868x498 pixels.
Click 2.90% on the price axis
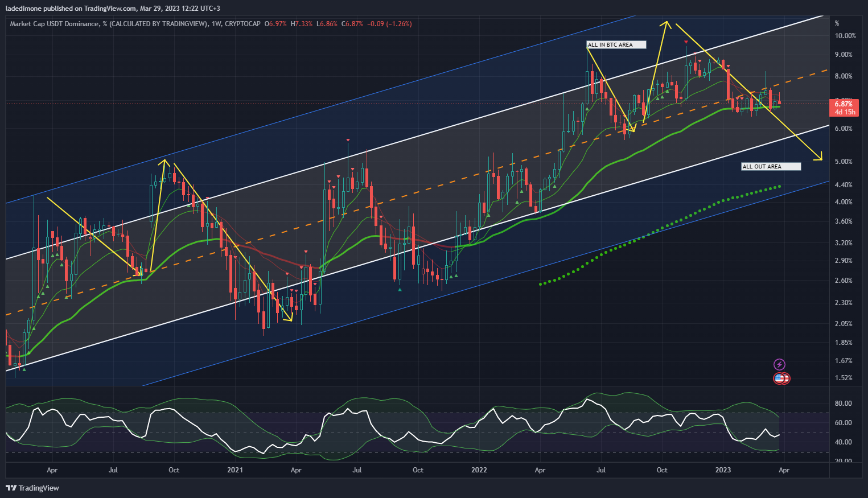(843, 261)
